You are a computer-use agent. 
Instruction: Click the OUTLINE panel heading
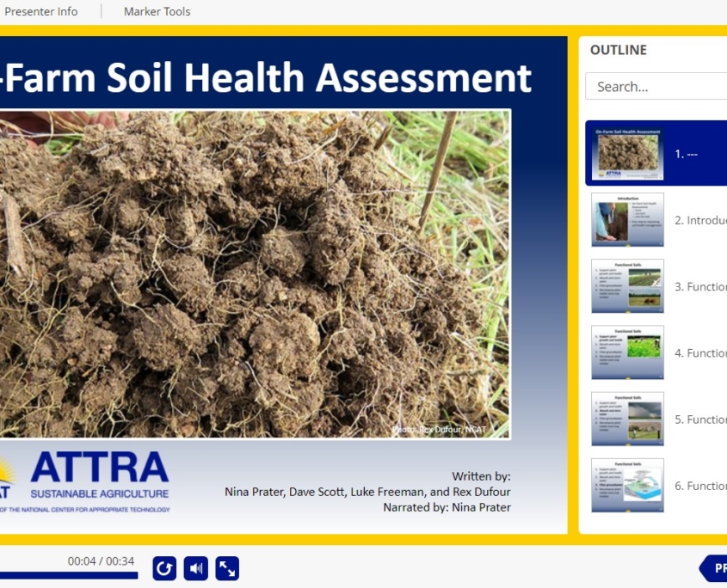(x=618, y=50)
